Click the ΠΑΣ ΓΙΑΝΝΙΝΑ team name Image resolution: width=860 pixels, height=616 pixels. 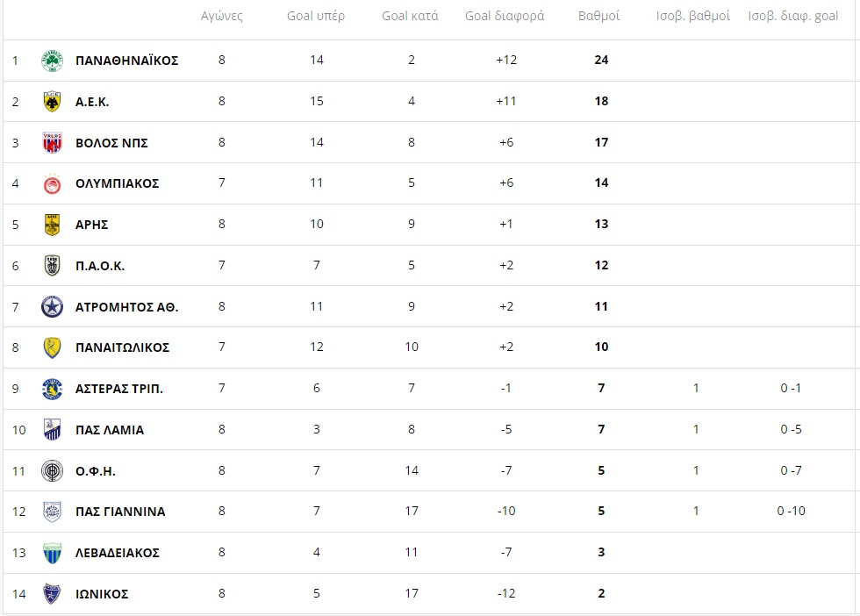(x=120, y=512)
